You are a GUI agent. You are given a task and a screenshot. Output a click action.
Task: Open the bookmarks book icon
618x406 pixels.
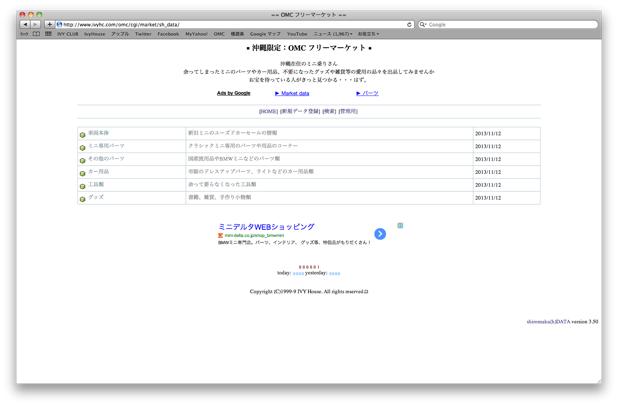click(36, 34)
